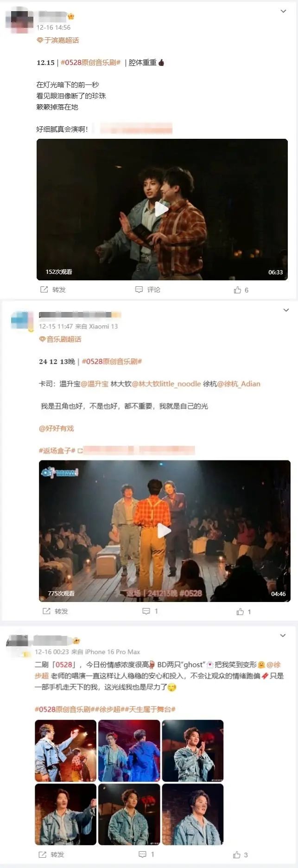This screenshot has width=298, height=868.
Task: Open the @温升宝 mention link
Action: [x=95, y=384]
